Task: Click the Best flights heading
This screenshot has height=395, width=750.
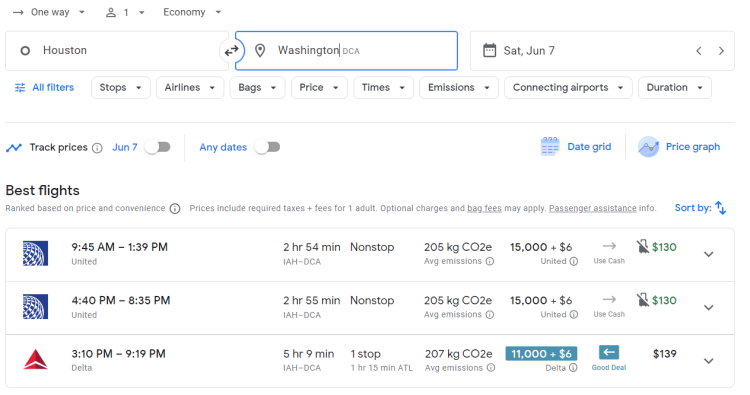Action: (x=43, y=190)
